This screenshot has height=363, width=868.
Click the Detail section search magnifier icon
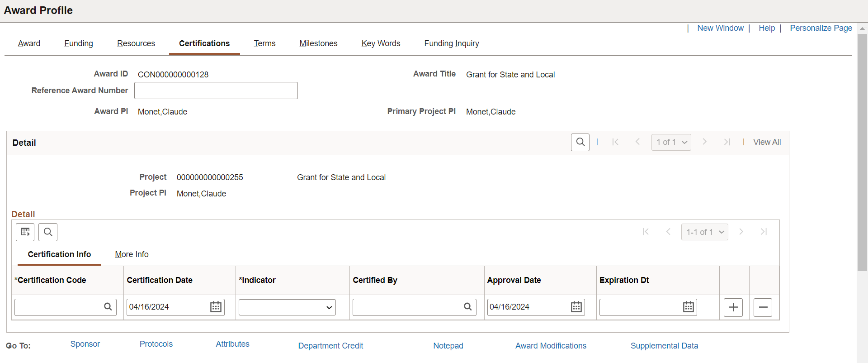[x=580, y=142]
